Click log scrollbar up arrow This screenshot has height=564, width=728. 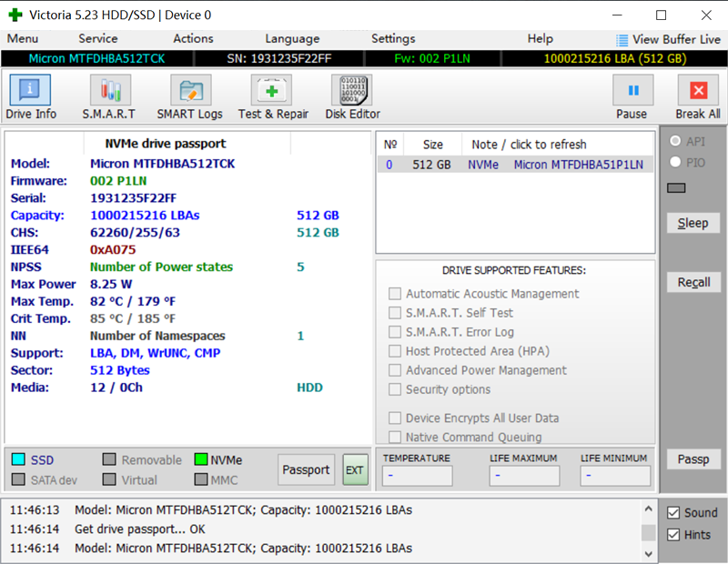tap(648, 509)
